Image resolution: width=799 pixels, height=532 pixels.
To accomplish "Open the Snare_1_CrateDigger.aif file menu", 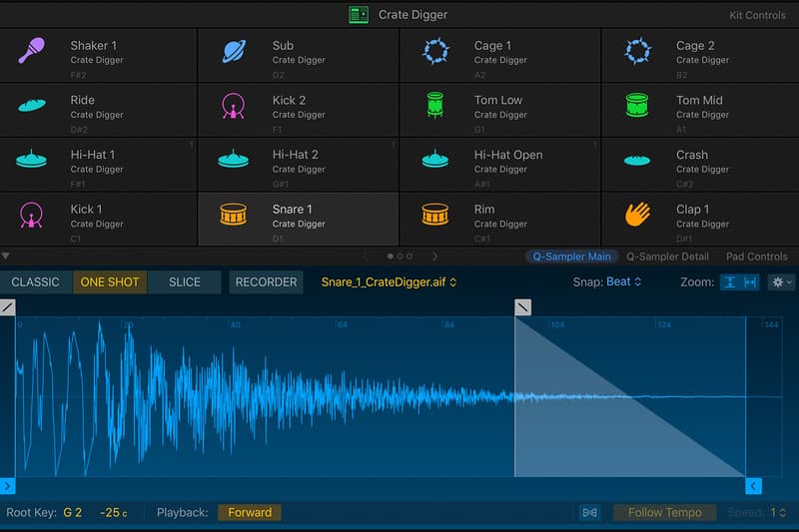I will [x=389, y=282].
